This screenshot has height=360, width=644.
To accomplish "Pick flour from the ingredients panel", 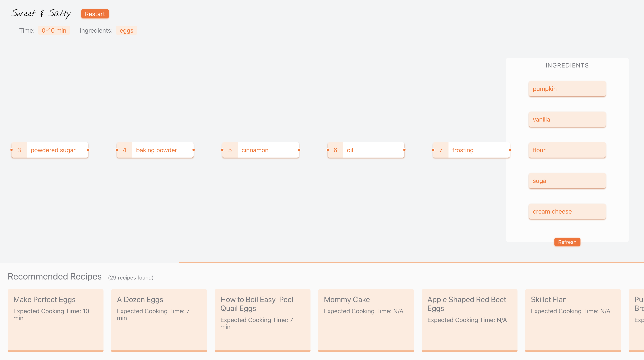I will click(567, 150).
